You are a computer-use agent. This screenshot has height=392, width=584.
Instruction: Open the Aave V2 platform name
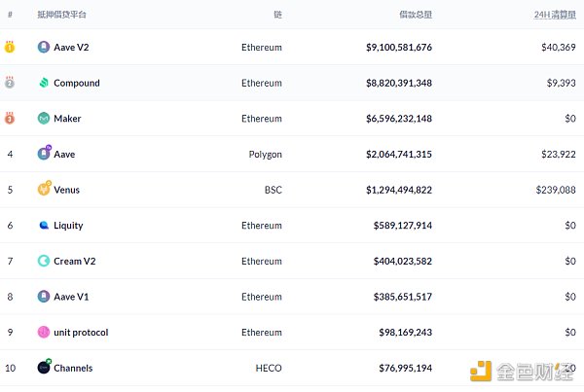[71, 48]
